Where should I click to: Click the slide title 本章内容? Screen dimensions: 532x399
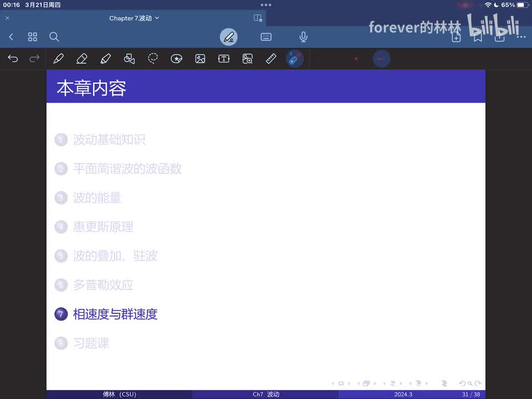pyautogui.click(x=91, y=88)
